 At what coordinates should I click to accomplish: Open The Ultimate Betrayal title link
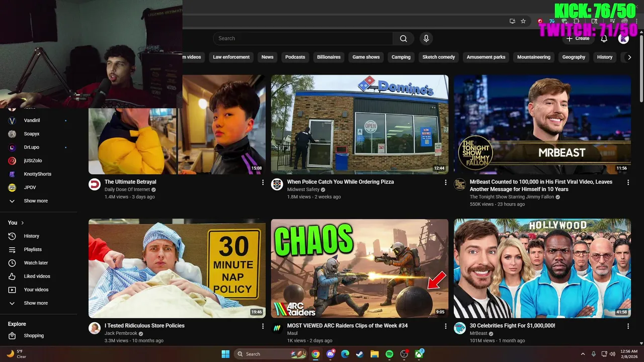tap(130, 182)
